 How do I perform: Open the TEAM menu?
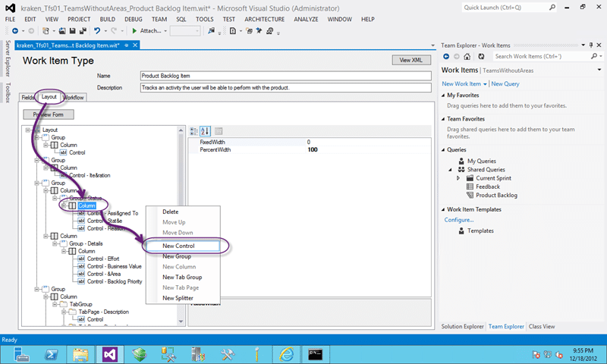click(x=159, y=20)
